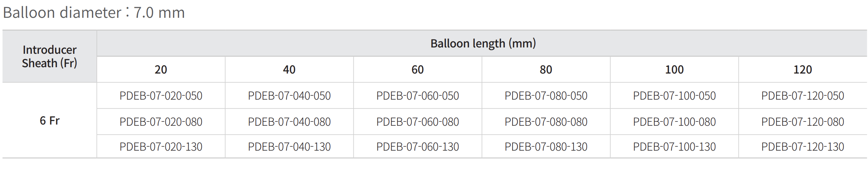Select the Introducer Sheath (Fr) header
The width and height of the screenshot is (868, 170).
pyautogui.click(x=50, y=57)
